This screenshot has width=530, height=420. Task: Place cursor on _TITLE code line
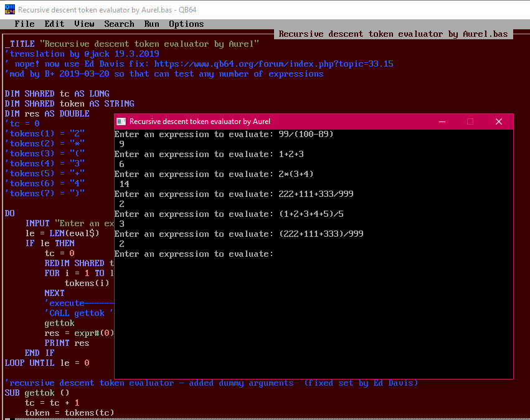pyautogui.click(x=132, y=44)
